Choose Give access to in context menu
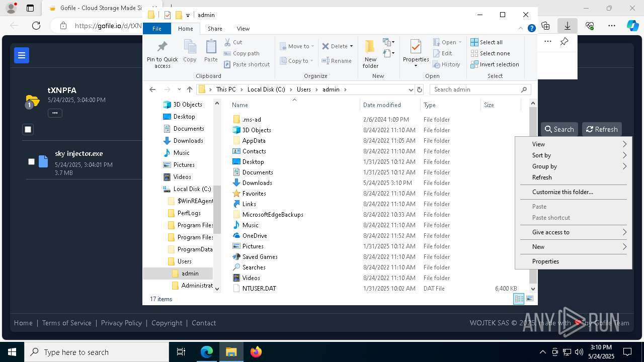The width and height of the screenshot is (644, 362). pos(573,232)
